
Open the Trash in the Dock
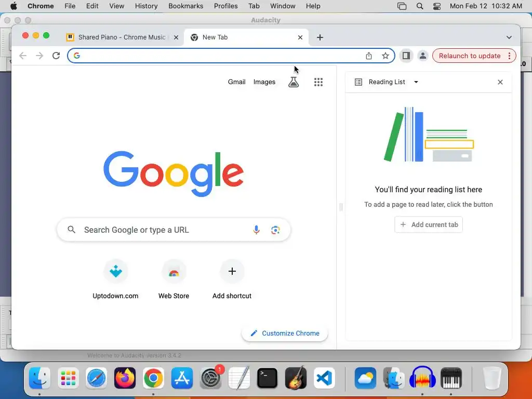(491, 378)
